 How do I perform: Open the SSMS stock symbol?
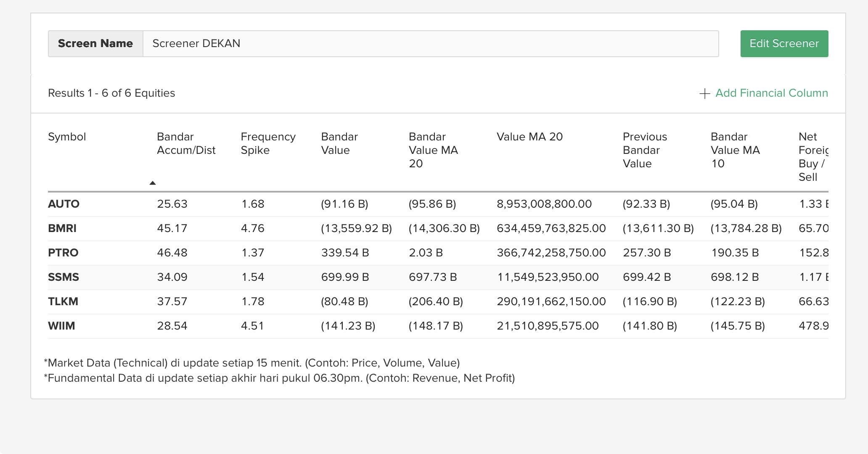(x=64, y=277)
